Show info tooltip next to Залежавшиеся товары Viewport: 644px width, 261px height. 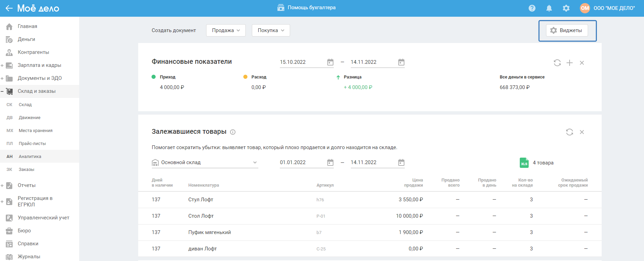point(233,132)
